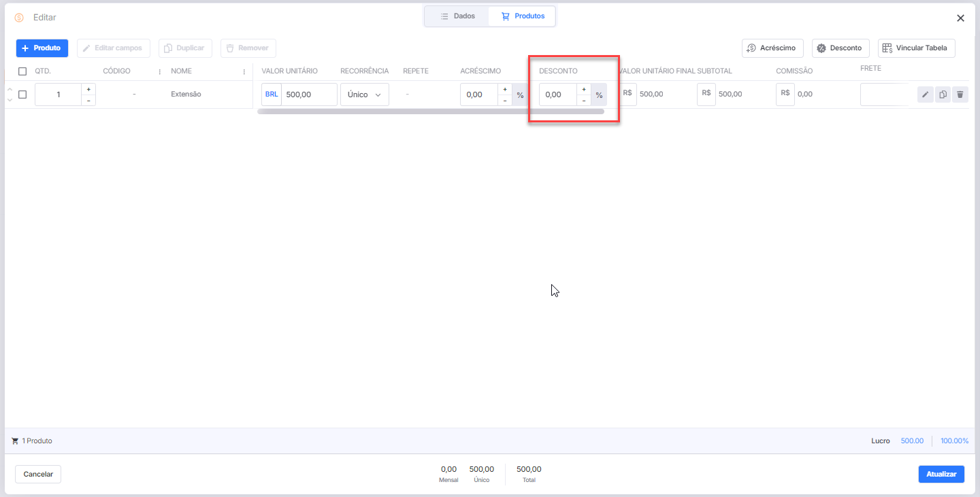
Task: Click the orange coin icon beside Editar
Action: 19,18
